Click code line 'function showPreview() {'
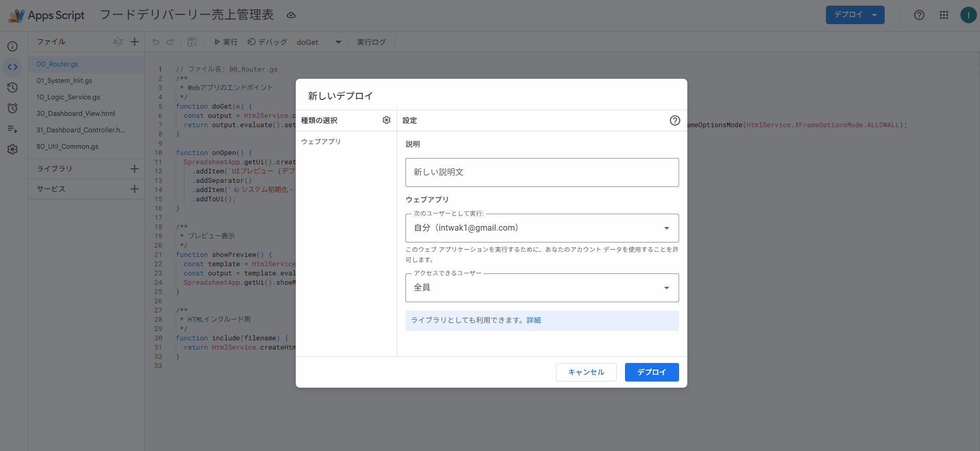Screen dimensions: 980x451 [224, 255]
